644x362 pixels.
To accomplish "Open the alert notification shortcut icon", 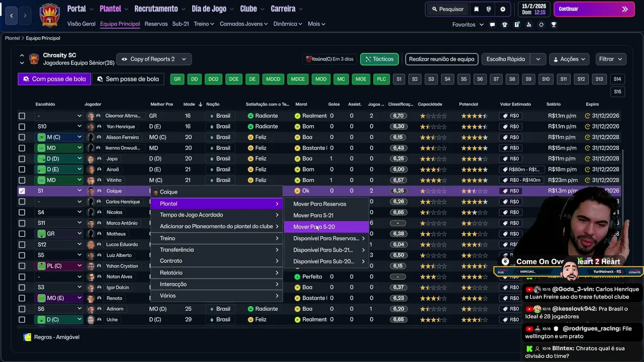I will click(x=517, y=25).
